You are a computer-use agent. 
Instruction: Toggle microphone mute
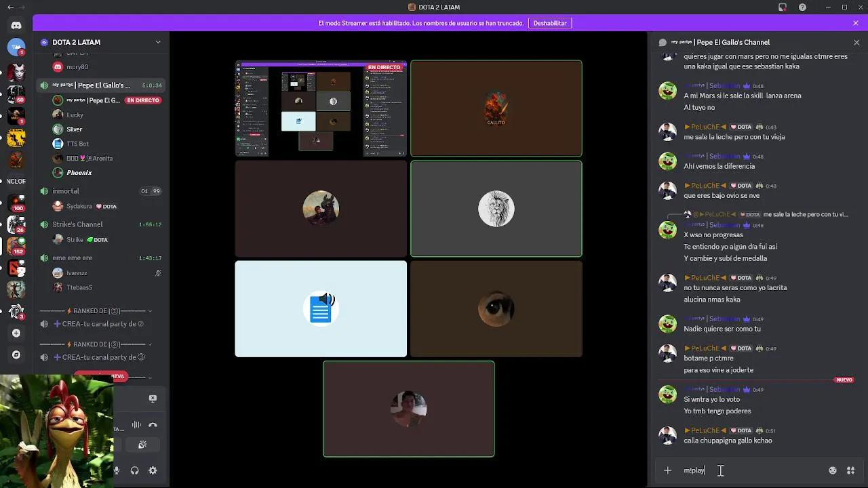(x=117, y=470)
